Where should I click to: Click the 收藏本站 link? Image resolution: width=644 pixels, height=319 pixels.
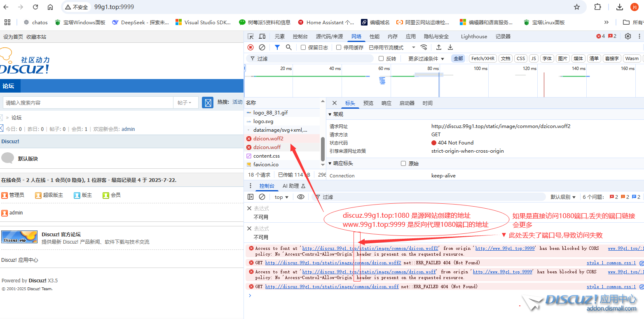click(36, 37)
